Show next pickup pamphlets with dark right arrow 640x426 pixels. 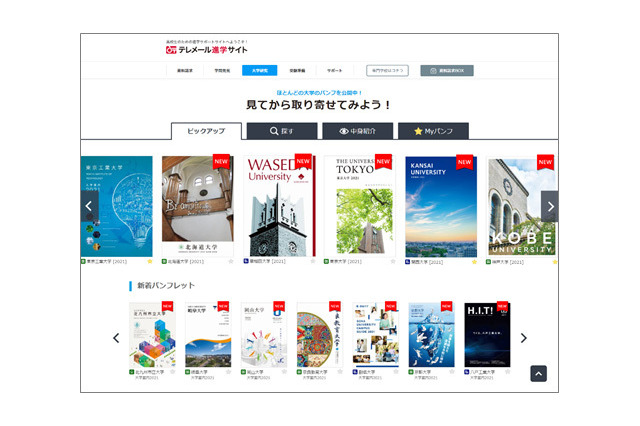point(550,206)
